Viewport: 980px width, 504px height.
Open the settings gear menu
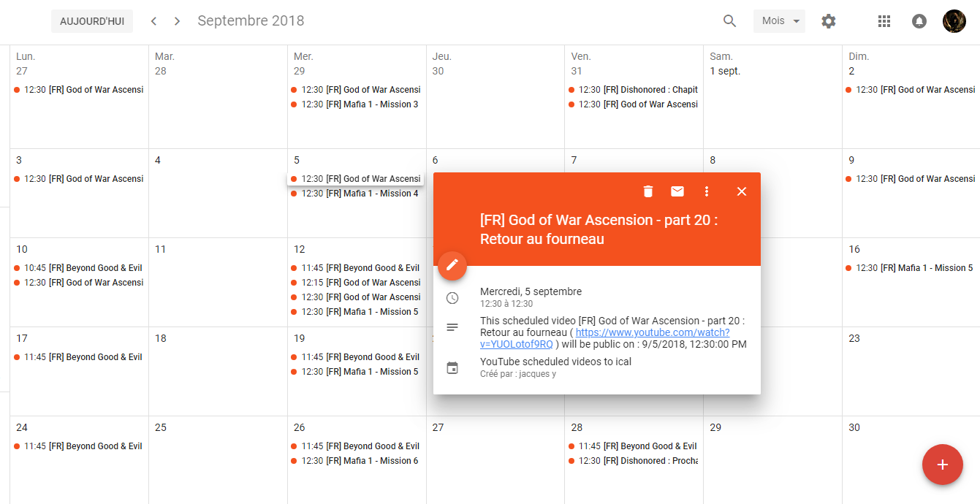(x=828, y=21)
